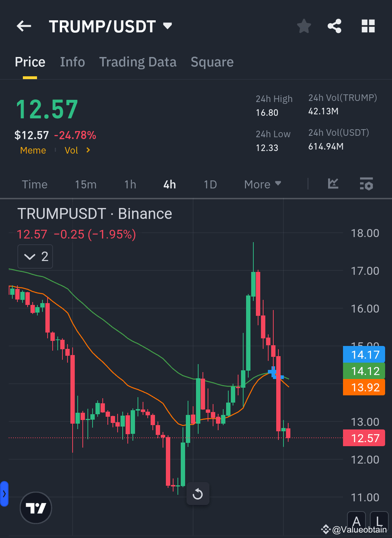Screen dimensions: 392x538
Task: Switch to the Info tab
Action: pos(72,62)
